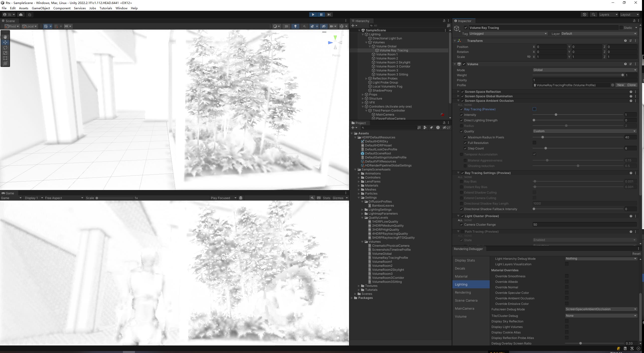Open Fullscreen Debug Mode dropdown
The height and width of the screenshot is (353, 644).
pyautogui.click(x=601, y=309)
